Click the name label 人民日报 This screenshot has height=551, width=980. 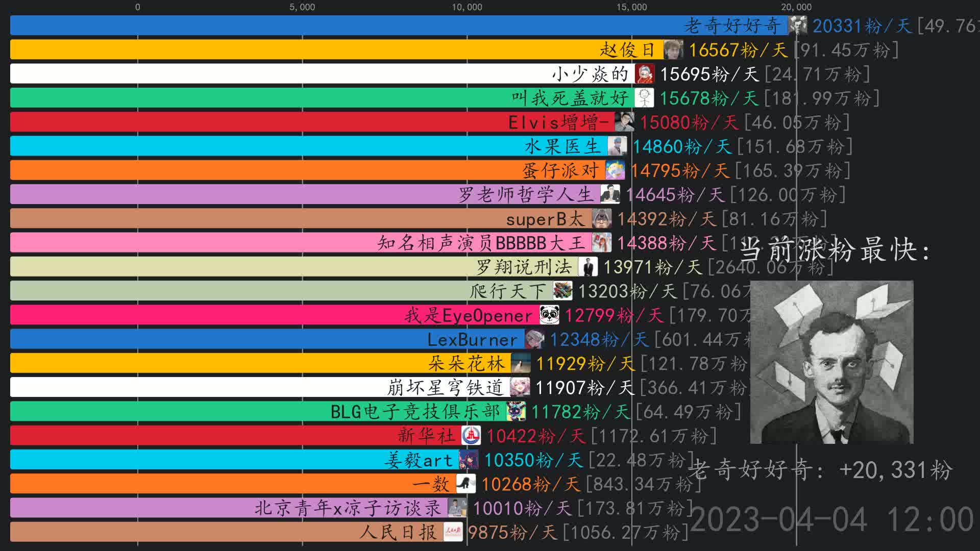coord(398,533)
